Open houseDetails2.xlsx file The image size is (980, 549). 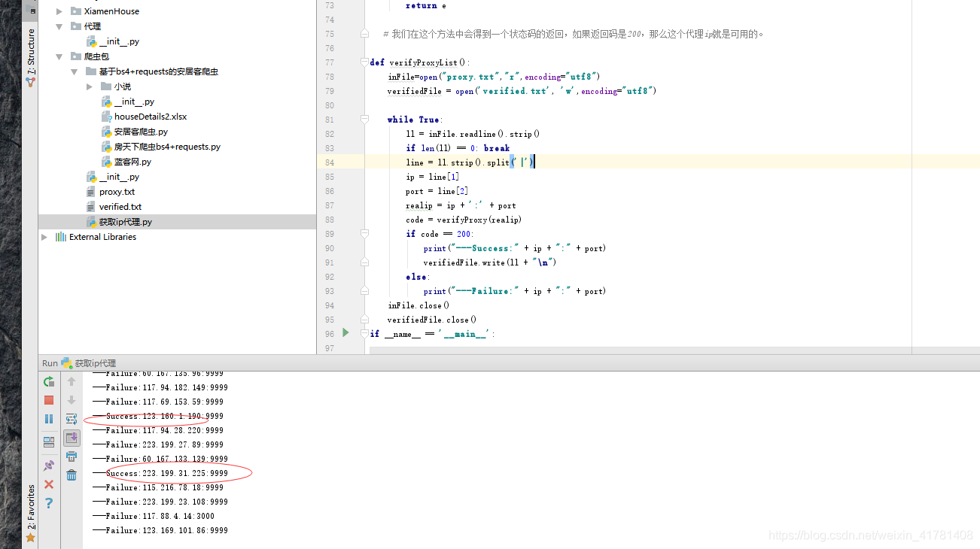(151, 117)
